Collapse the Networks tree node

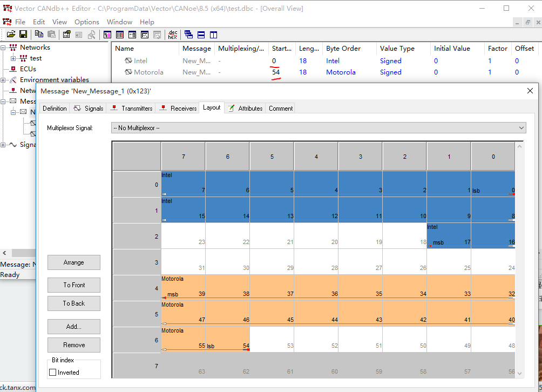click(3, 48)
